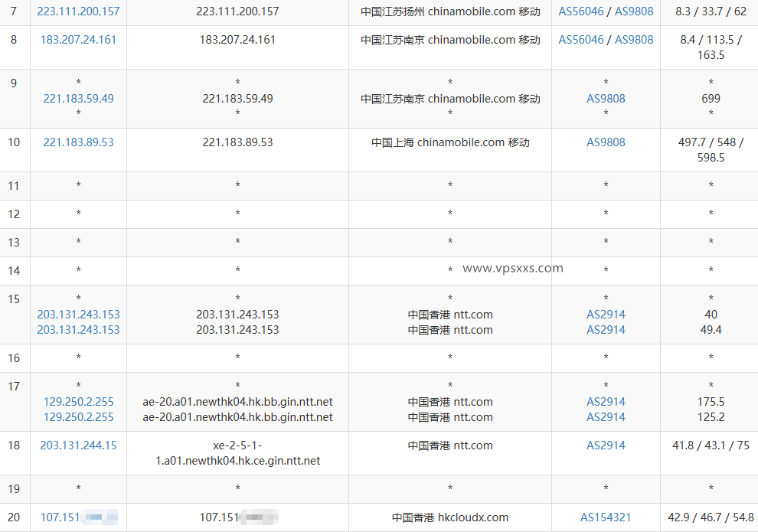Click the latency value 699
The width and height of the screenshot is (758, 532).
pyautogui.click(x=711, y=99)
